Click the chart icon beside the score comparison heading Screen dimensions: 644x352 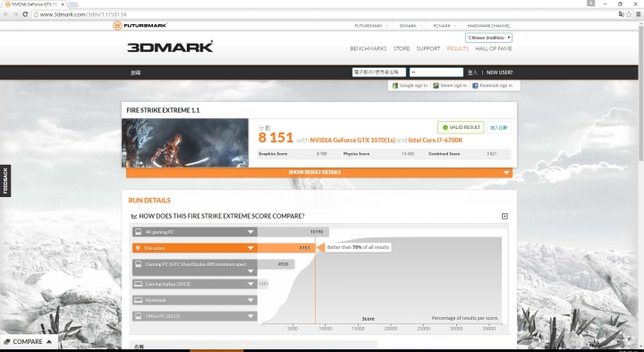tap(134, 216)
